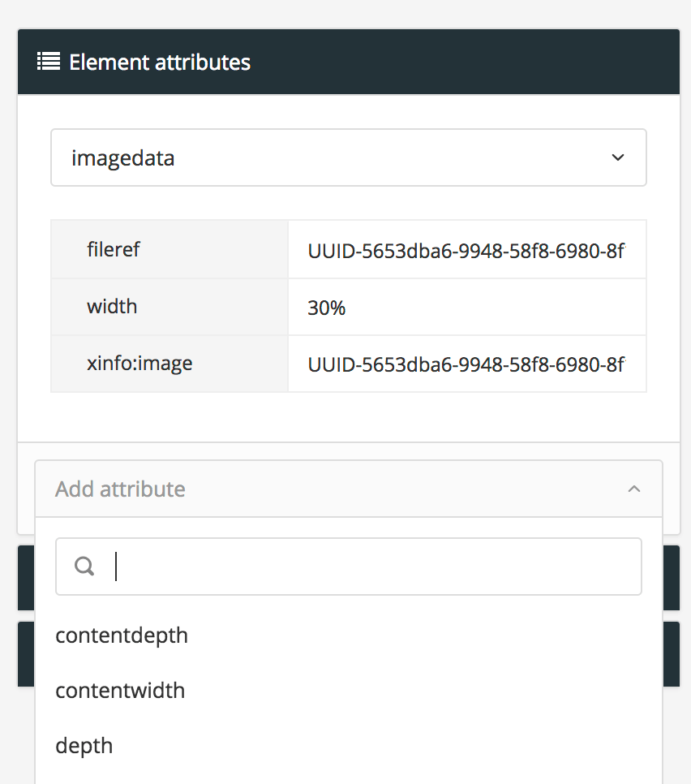Image resolution: width=691 pixels, height=784 pixels.
Task: Click the magnifier icon in the search box
Action: coord(84,566)
